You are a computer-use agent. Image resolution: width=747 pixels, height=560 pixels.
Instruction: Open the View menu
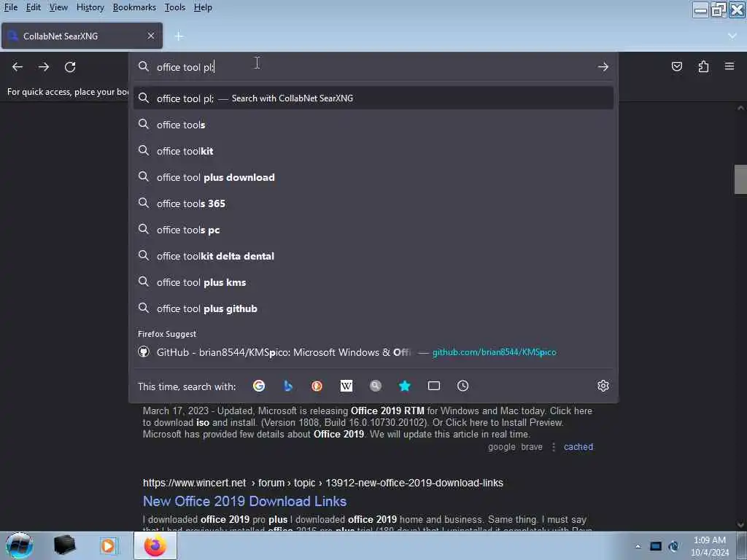[58, 7]
